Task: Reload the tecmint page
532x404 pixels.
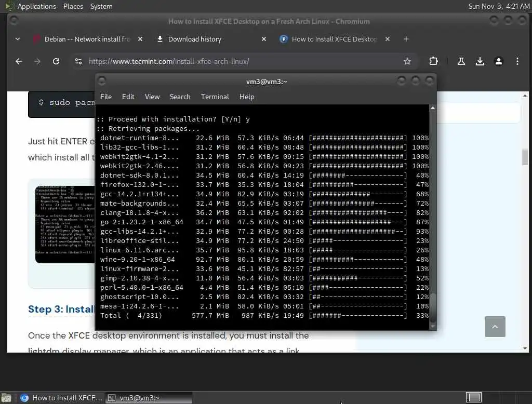Action: point(56,61)
